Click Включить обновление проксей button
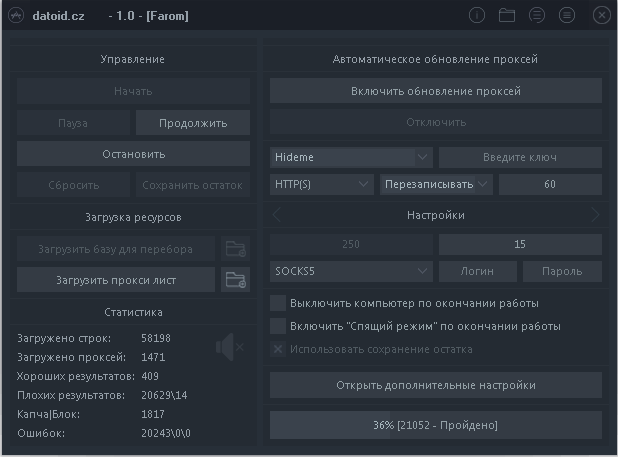 coord(435,91)
